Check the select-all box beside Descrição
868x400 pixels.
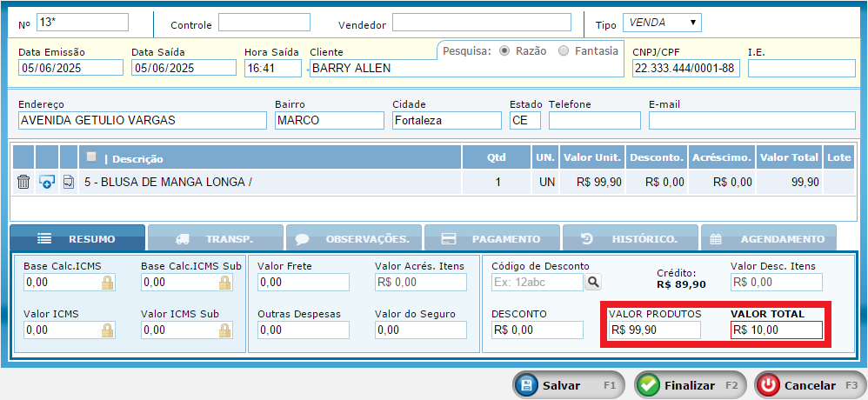[x=91, y=157]
